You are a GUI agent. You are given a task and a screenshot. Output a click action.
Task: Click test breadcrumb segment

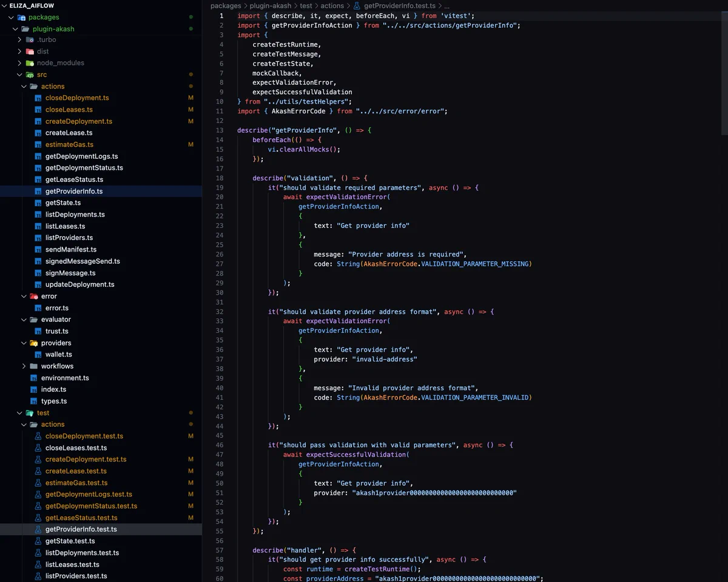[x=306, y=5]
